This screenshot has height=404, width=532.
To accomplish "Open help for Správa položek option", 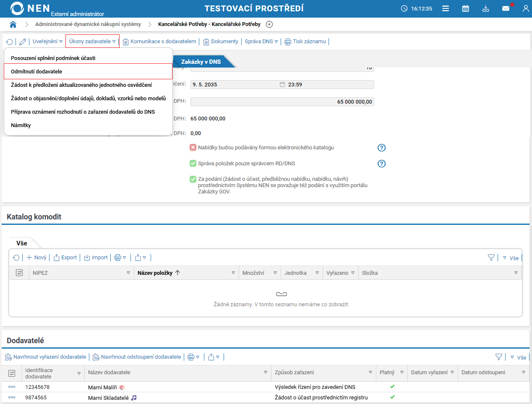I will pos(381,164).
